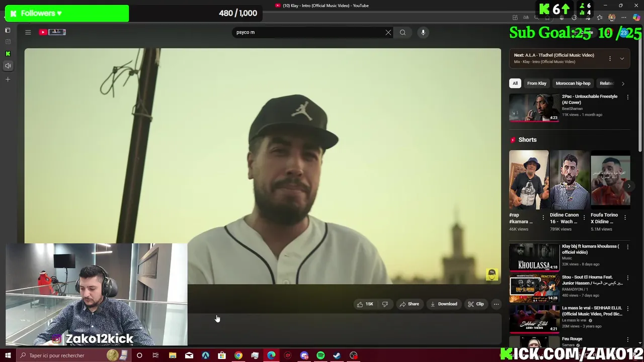This screenshot has width=644, height=362.
Task: Open the Edge favorites star list icon
Action: click(x=600, y=18)
